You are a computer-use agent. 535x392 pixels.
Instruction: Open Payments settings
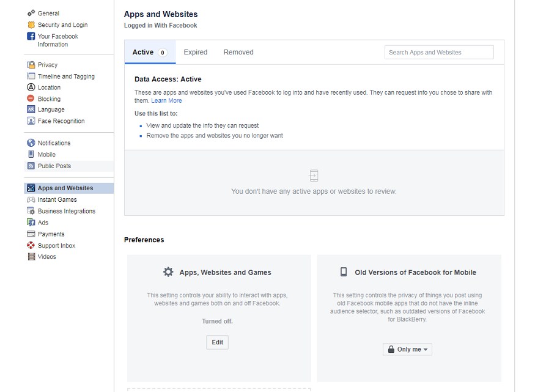tap(51, 234)
